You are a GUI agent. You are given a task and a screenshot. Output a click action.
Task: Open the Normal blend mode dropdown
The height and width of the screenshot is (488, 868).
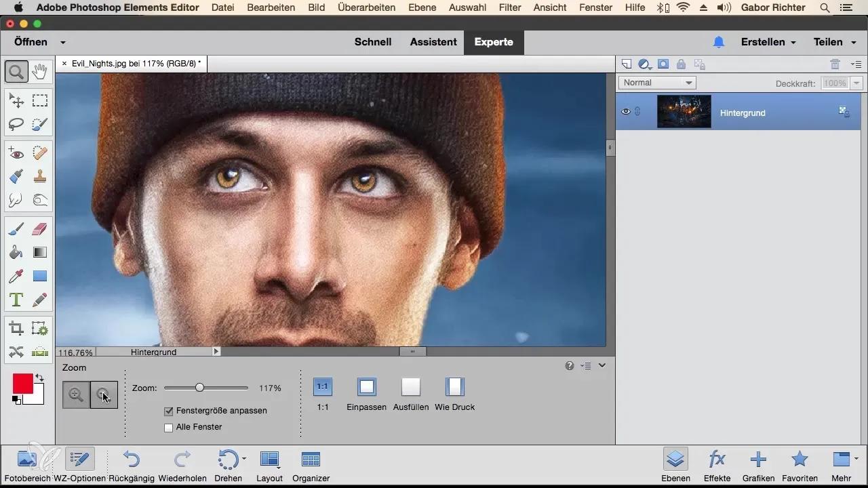[x=657, y=83]
